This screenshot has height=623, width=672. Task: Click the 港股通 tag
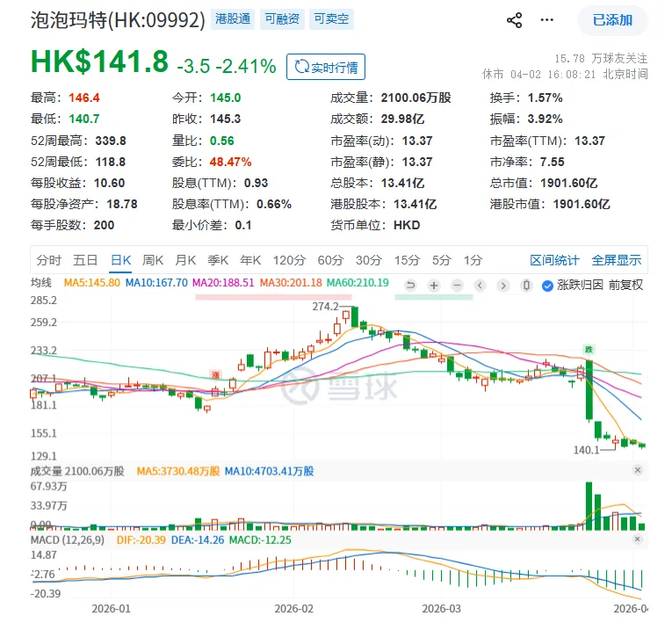tap(233, 19)
